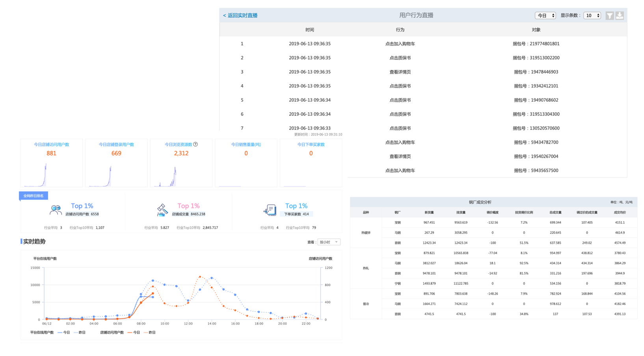Click the 热镀锌 category cell

[x=366, y=233]
